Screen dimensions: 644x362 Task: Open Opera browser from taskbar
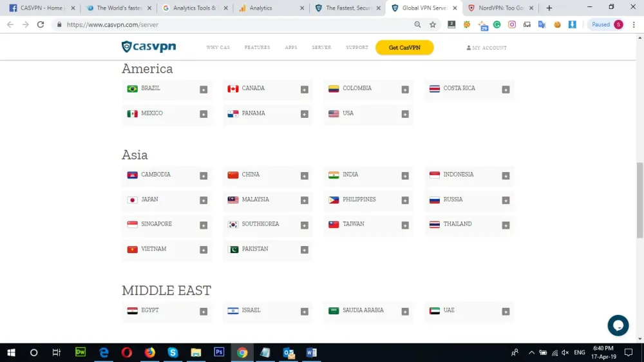[x=126, y=352]
